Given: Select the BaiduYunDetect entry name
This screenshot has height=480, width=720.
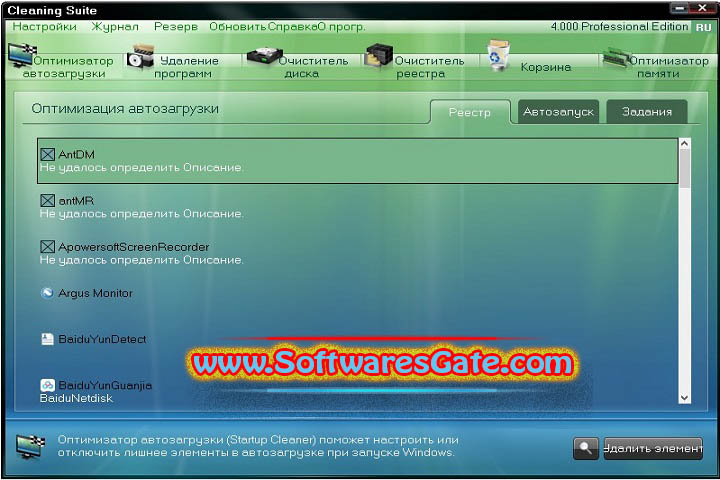Looking at the screenshot, I should click(x=102, y=339).
